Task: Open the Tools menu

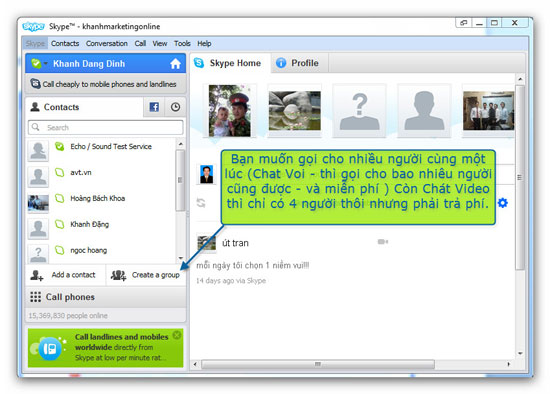Action: [182, 44]
